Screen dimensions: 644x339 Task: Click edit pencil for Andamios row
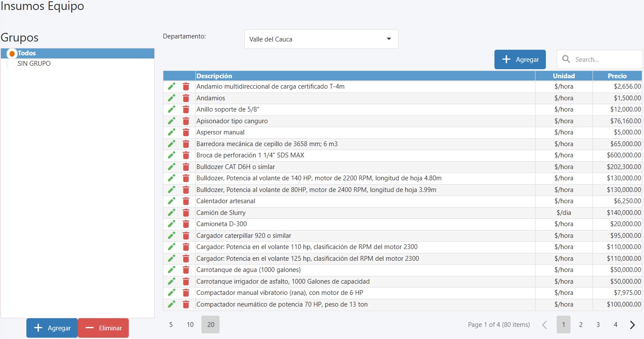(x=172, y=98)
